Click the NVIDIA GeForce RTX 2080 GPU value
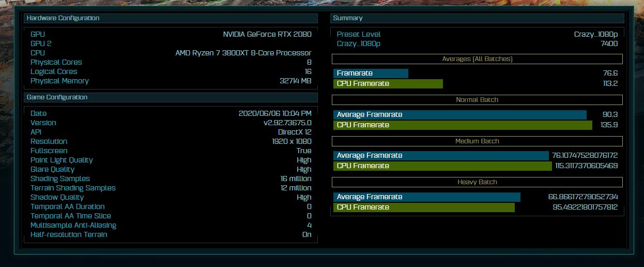Viewport: 644px width, 267px height. [x=267, y=34]
